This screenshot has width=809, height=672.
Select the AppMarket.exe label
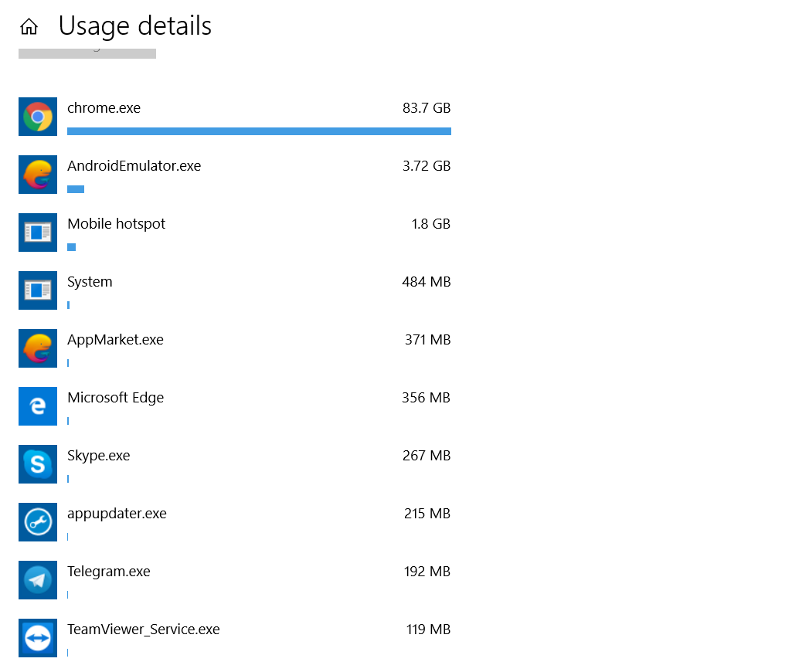pyautogui.click(x=115, y=340)
